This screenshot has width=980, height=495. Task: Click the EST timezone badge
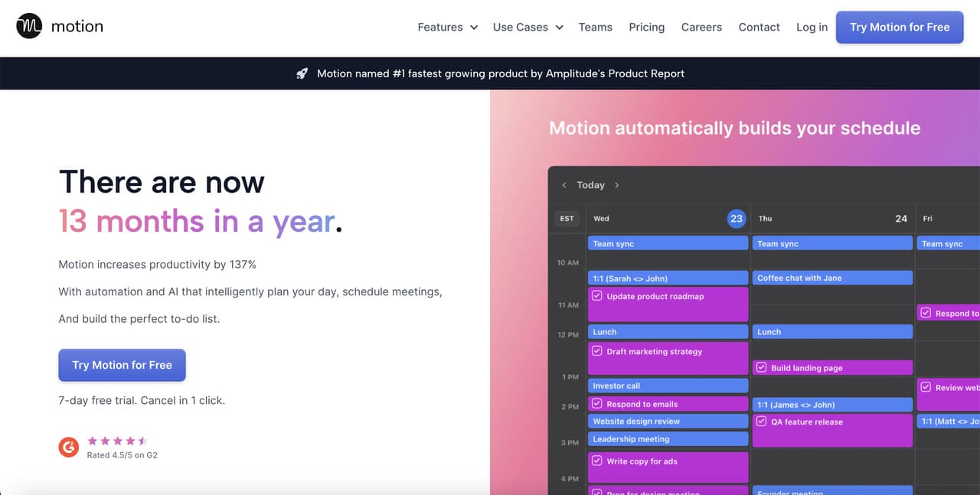point(567,218)
